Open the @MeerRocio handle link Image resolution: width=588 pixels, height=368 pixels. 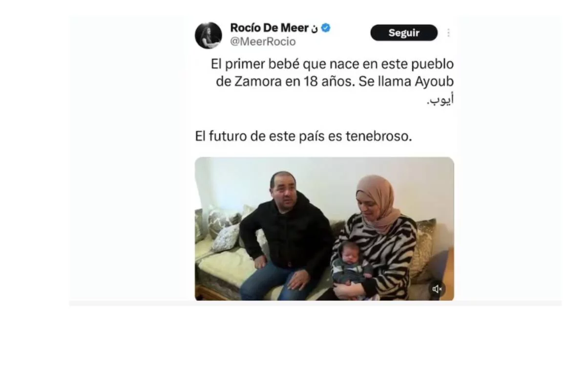(x=263, y=42)
